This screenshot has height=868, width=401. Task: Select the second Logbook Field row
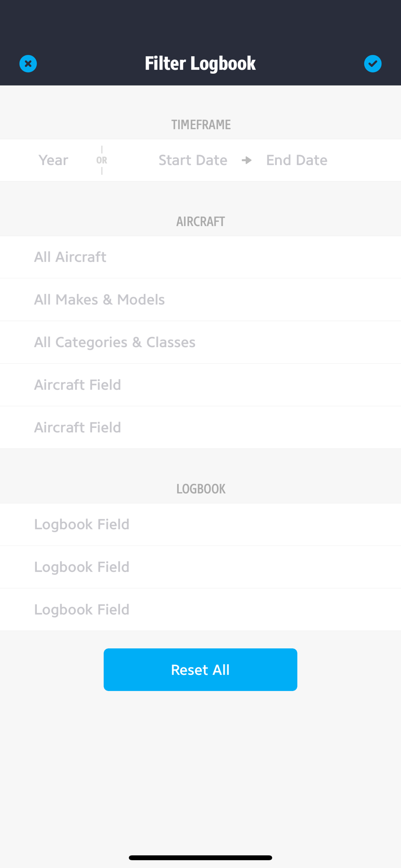click(x=82, y=567)
